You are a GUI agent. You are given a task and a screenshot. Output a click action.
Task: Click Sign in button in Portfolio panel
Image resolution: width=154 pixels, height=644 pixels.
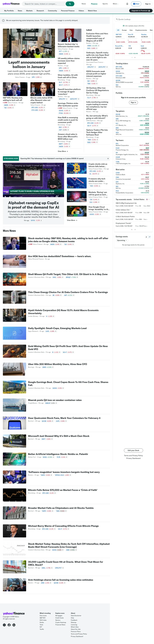pyautogui.click(x=133, y=102)
